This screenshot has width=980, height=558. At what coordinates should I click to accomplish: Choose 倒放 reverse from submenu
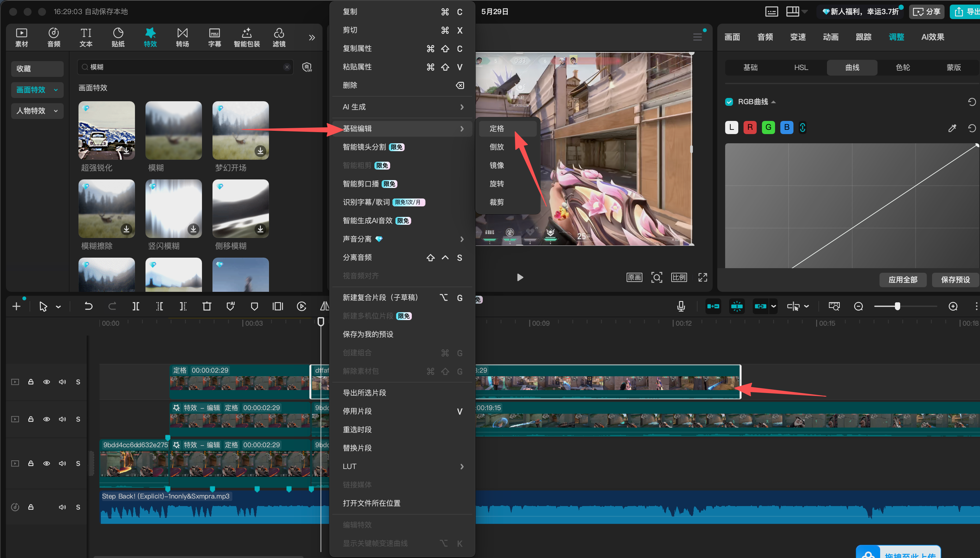coord(507,147)
